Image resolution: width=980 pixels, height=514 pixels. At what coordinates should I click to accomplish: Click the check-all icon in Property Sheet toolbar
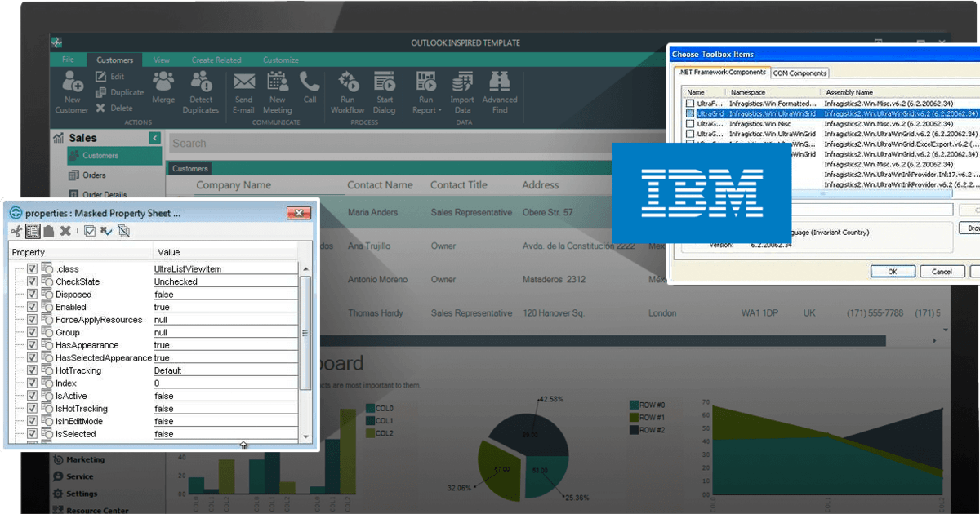(90, 232)
